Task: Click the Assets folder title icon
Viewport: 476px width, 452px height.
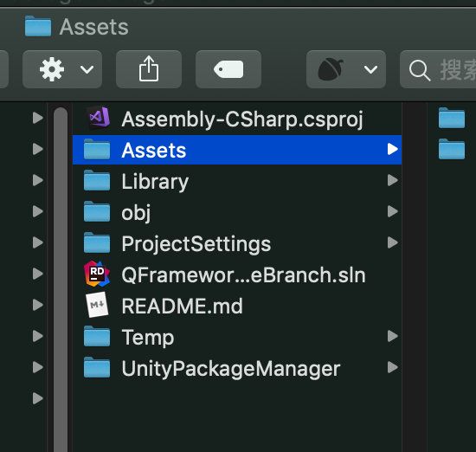Action: coord(38,26)
